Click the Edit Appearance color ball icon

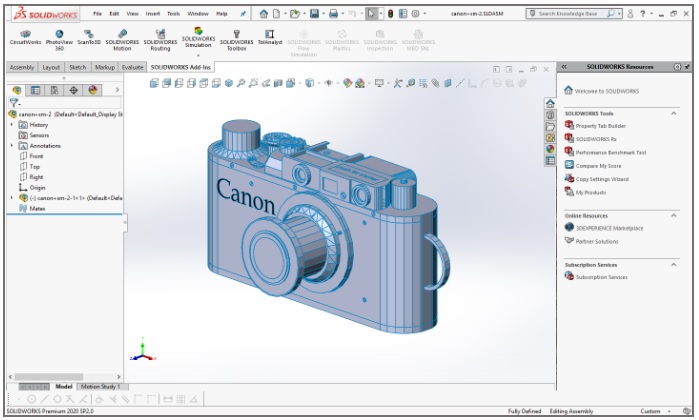(348, 83)
